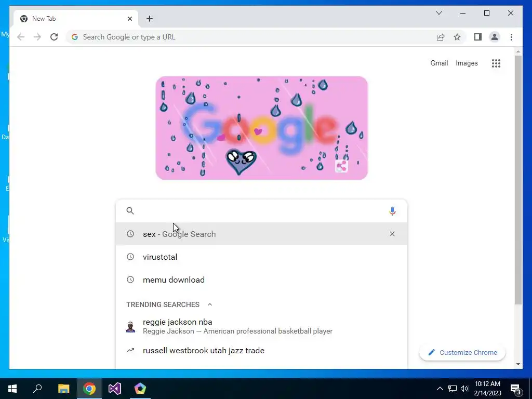The height and width of the screenshot is (399, 532).
Task: Open File Explorer from the taskbar
Action: click(x=63, y=389)
